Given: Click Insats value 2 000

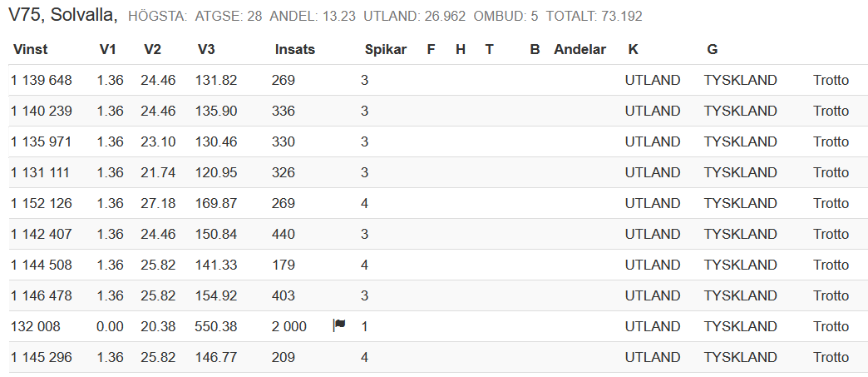Looking at the screenshot, I should coord(289,326).
